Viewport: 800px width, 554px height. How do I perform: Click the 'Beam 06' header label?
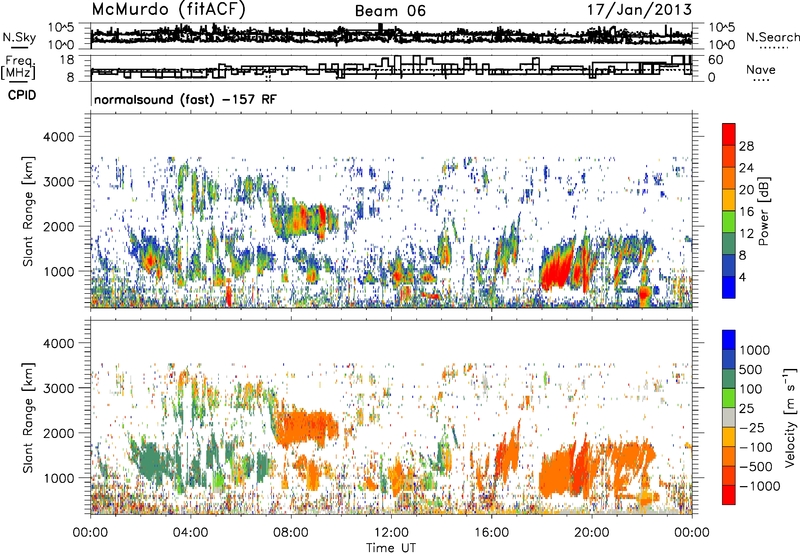tap(390, 11)
